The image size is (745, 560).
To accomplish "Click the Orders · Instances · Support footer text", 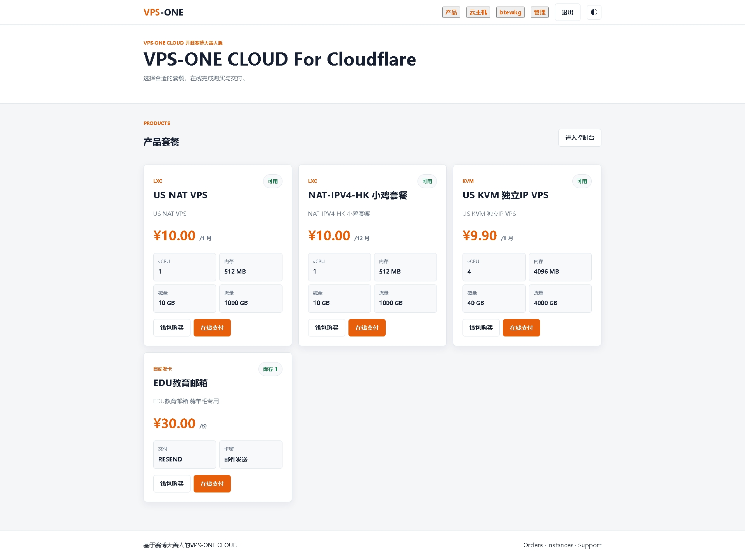I will click(562, 545).
